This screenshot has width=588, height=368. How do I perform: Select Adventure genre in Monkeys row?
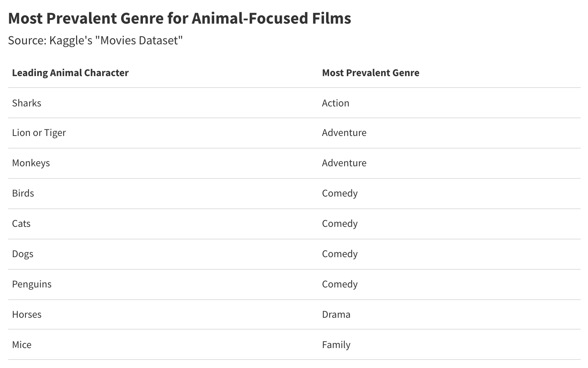tap(344, 163)
